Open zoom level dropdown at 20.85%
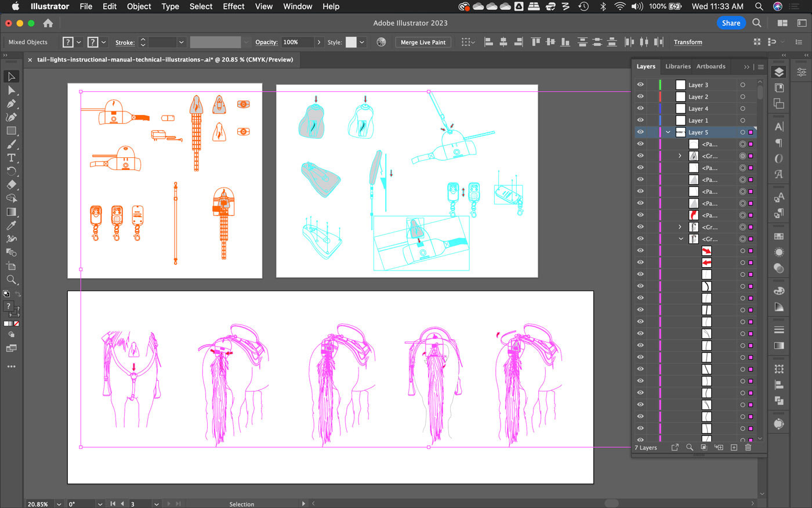812x508 pixels. tap(59, 504)
